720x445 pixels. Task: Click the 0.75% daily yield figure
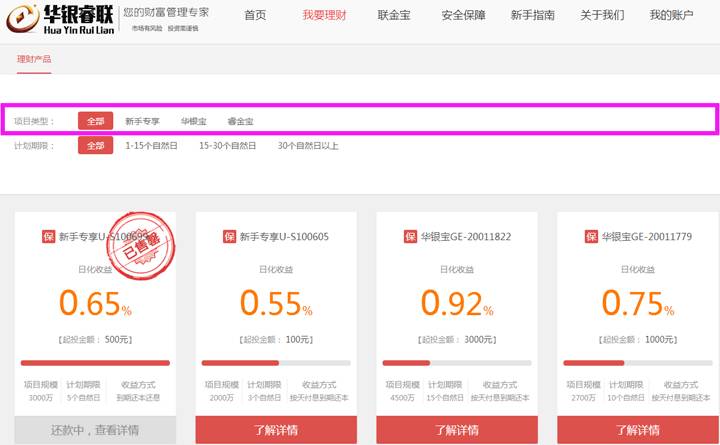(x=638, y=303)
